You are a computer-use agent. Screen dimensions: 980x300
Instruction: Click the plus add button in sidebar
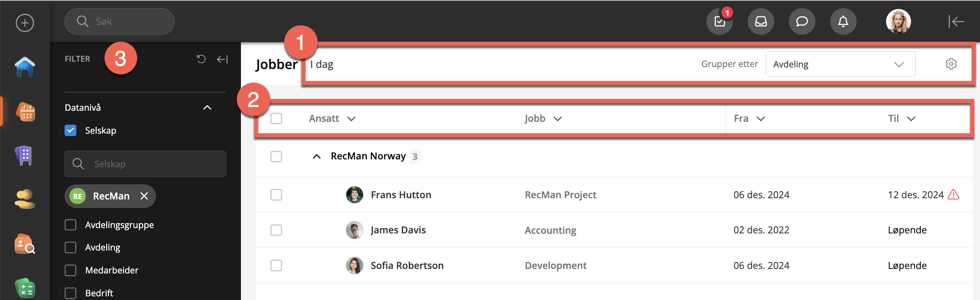(x=25, y=23)
